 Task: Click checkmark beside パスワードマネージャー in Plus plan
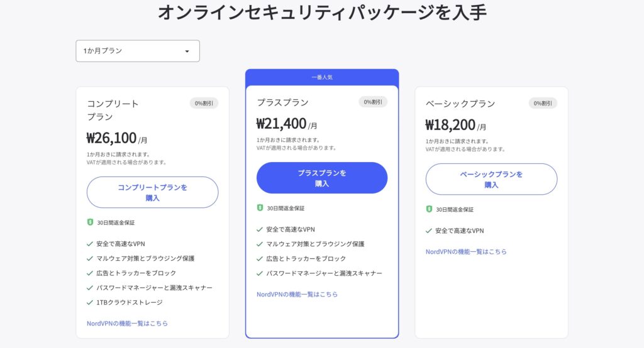tap(260, 273)
